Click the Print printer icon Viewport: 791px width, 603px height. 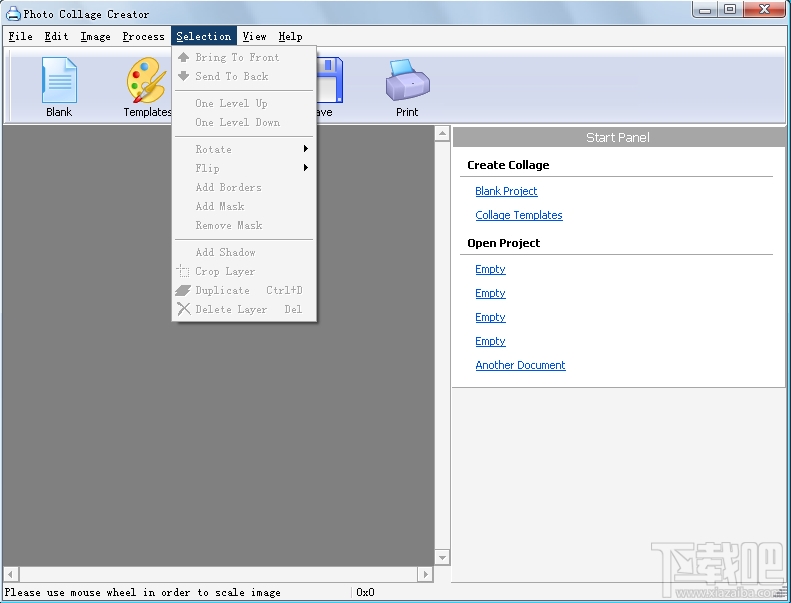point(408,80)
